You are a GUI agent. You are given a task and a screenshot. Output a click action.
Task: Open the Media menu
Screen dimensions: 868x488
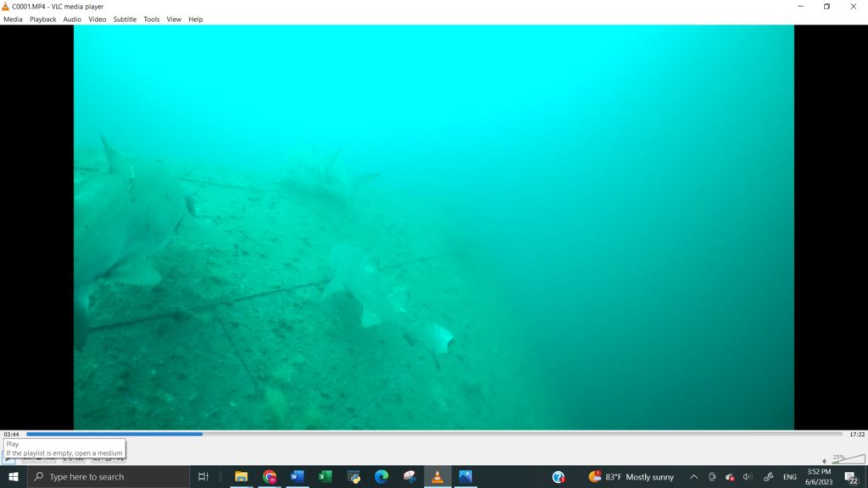13,19
